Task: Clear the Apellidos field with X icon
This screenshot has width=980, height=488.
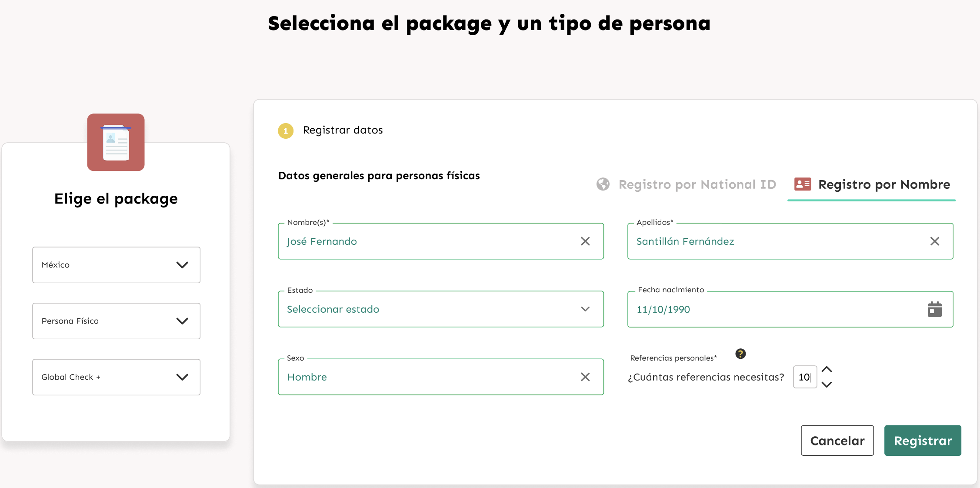Action: point(935,241)
